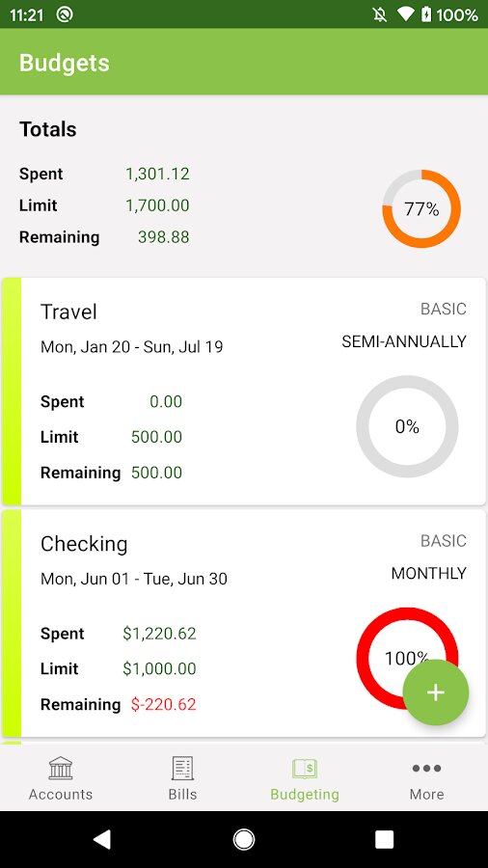Tap the Android back navigation button
The height and width of the screenshot is (868, 488).
coord(101,839)
